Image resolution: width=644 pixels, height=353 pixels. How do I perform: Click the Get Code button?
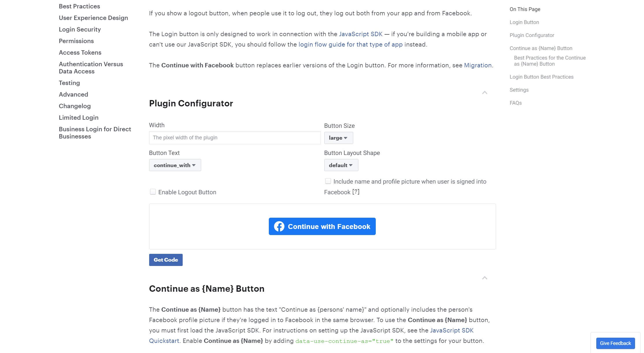(166, 260)
